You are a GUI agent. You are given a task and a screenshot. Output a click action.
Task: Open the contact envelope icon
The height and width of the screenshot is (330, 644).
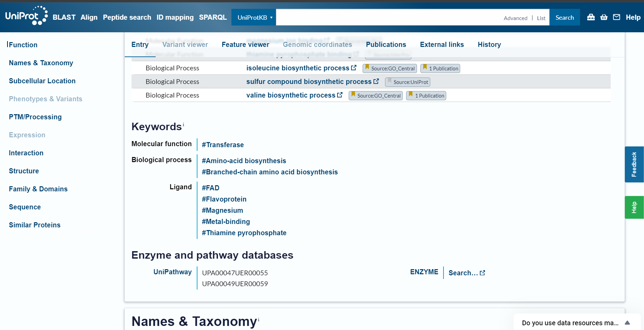pos(616,17)
